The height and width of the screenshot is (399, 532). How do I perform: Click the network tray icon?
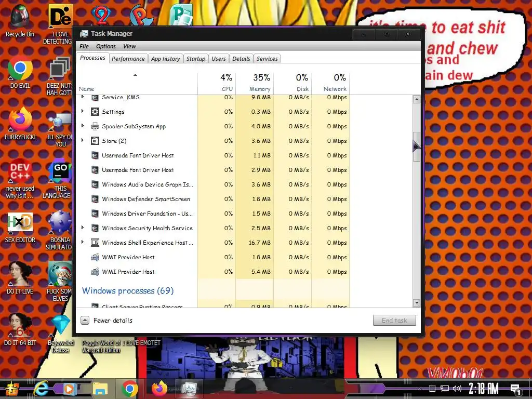tap(445, 389)
